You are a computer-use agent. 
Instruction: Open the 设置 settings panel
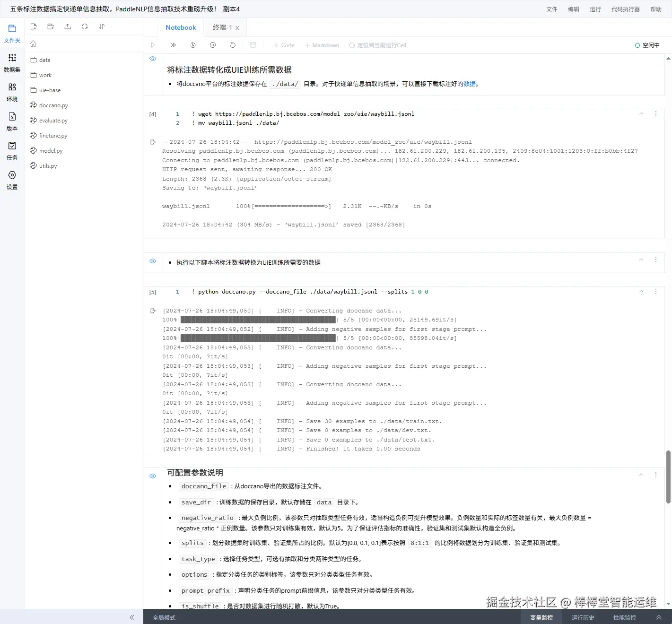tap(12, 181)
